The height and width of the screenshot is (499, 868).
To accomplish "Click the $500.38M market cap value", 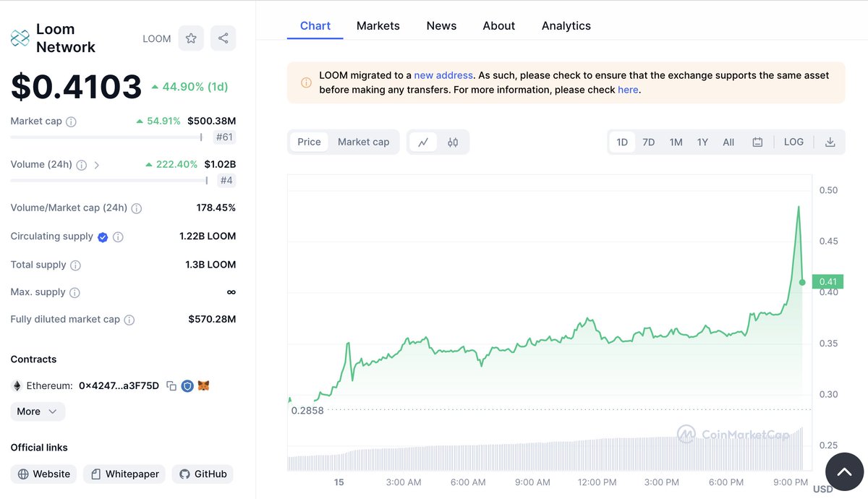I will tap(211, 121).
